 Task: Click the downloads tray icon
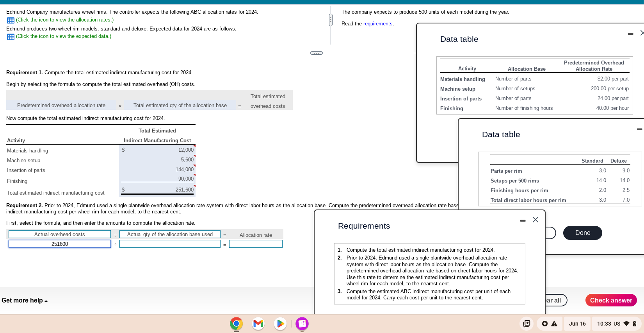point(527,324)
